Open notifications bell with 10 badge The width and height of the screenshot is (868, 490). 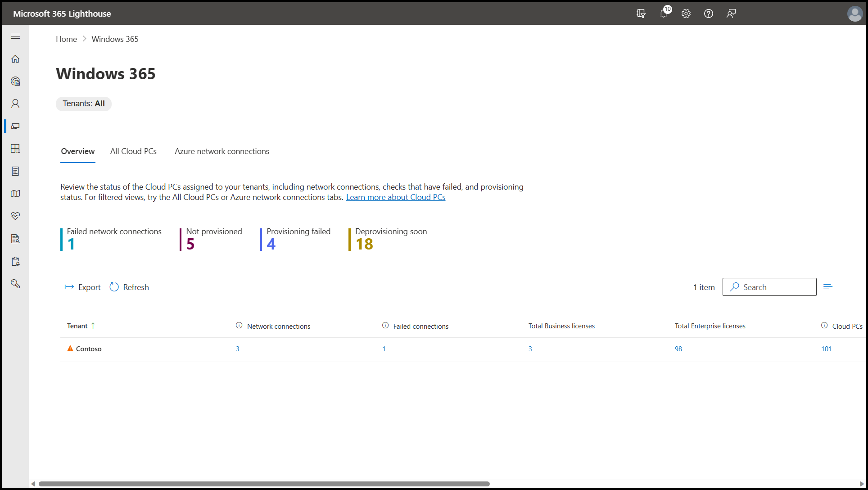[664, 13]
